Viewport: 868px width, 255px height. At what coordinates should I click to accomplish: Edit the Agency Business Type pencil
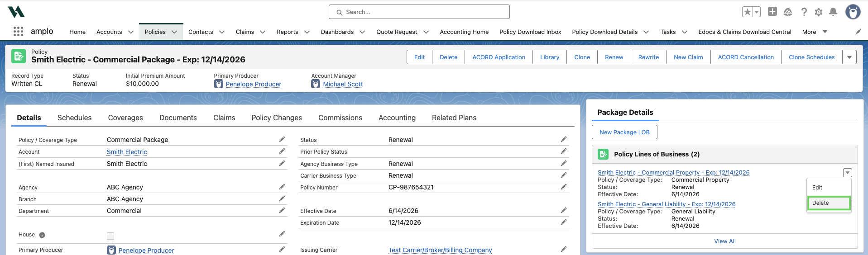[x=564, y=163]
